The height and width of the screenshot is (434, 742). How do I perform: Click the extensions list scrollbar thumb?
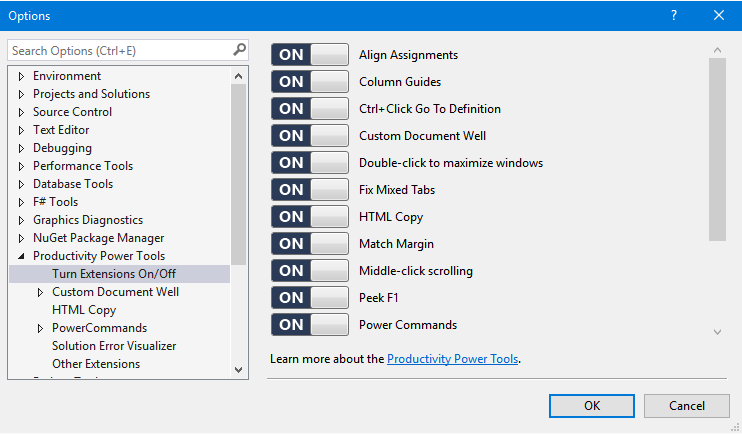pos(717,149)
